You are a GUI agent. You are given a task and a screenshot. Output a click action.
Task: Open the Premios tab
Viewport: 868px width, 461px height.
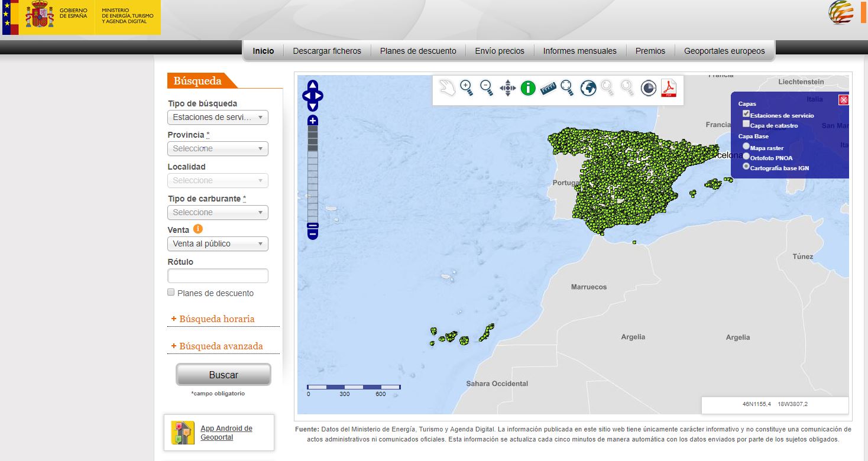pyautogui.click(x=650, y=51)
